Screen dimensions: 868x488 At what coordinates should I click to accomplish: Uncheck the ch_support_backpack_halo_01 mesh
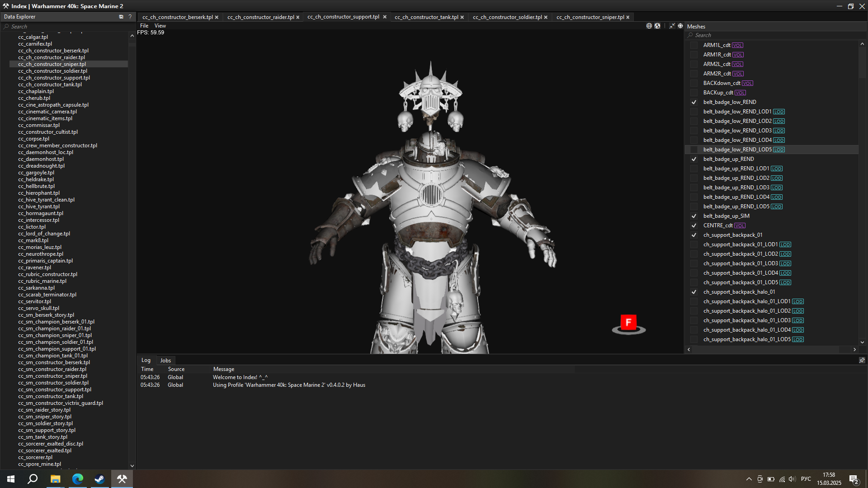(694, 292)
